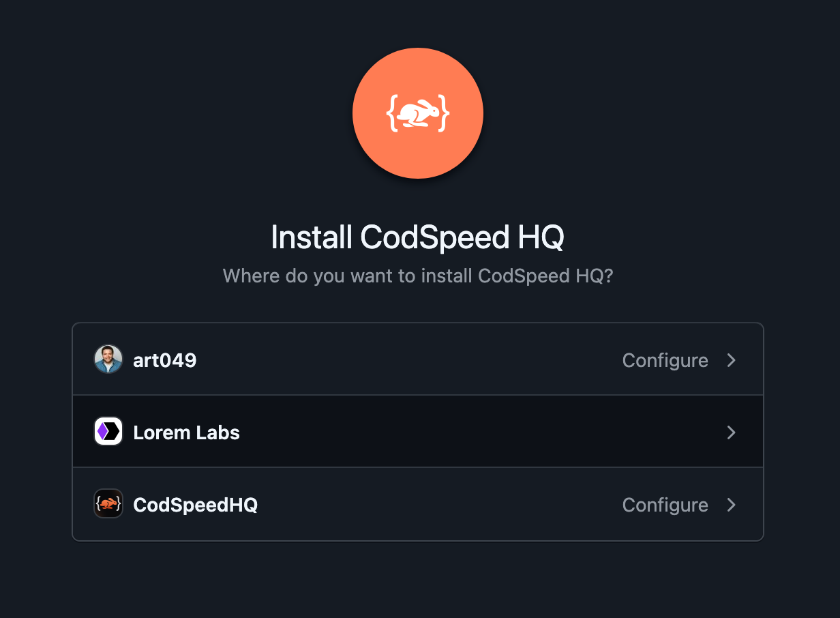Click the chevron arrow on the Lorem Labs row
840x618 pixels.
coord(731,432)
